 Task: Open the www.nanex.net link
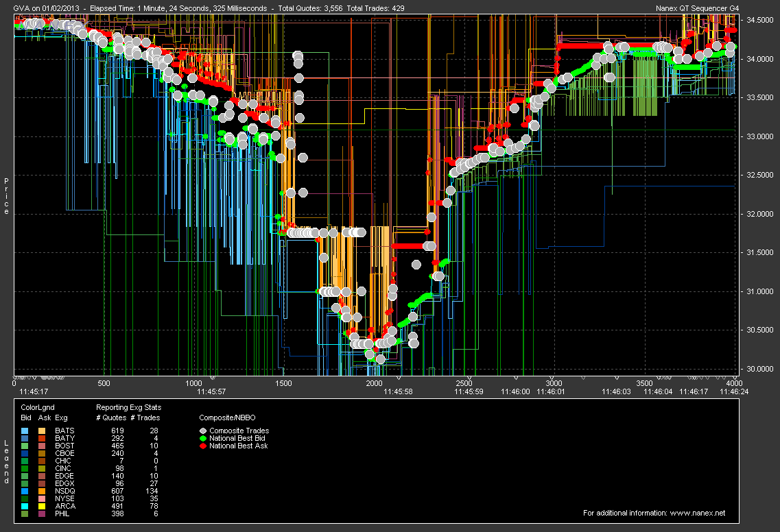(x=698, y=513)
